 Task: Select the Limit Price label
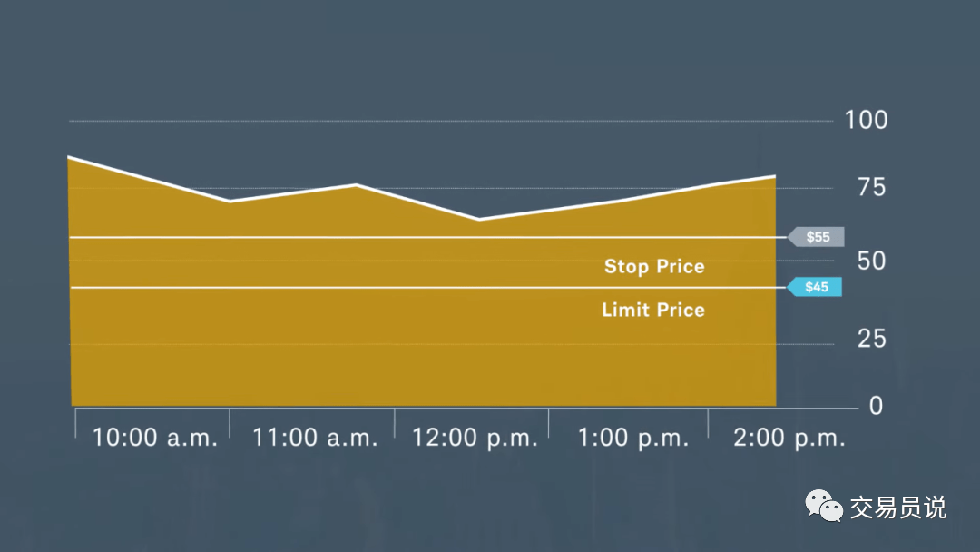tap(653, 310)
